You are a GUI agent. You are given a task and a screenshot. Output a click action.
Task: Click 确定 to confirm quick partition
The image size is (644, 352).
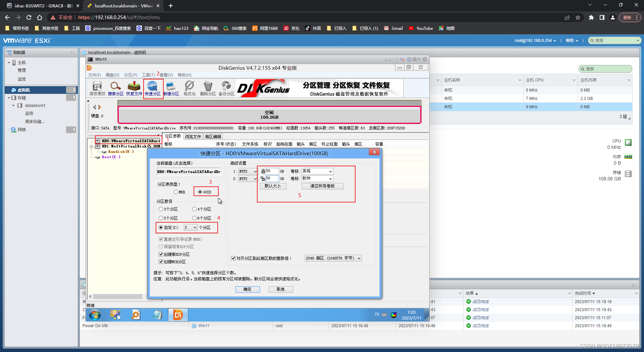[248, 289]
